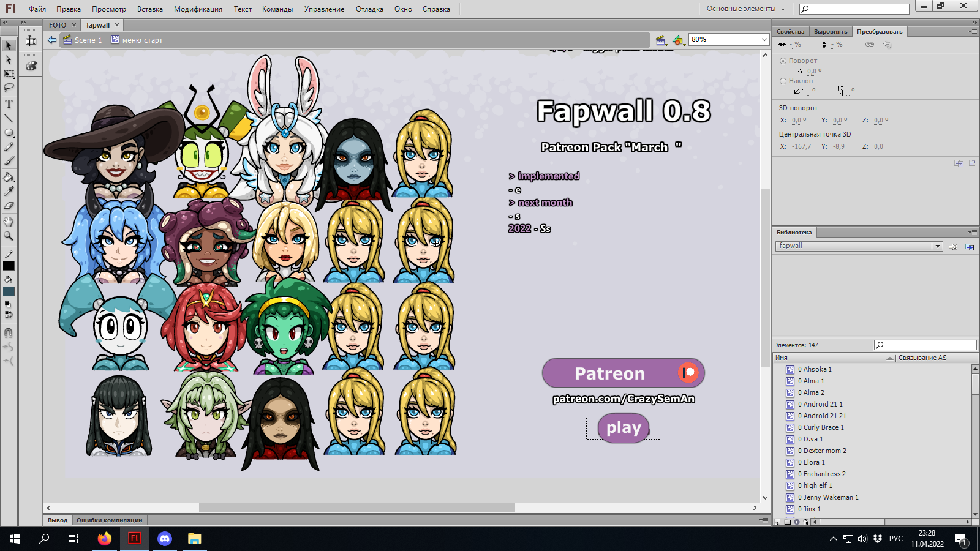Screen dimensions: 980x551
Task: Click the purple Patreon button on stage
Action: (x=624, y=373)
